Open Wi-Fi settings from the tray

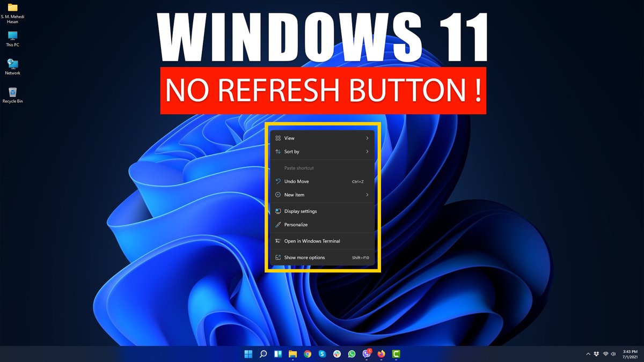coord(605,354)
